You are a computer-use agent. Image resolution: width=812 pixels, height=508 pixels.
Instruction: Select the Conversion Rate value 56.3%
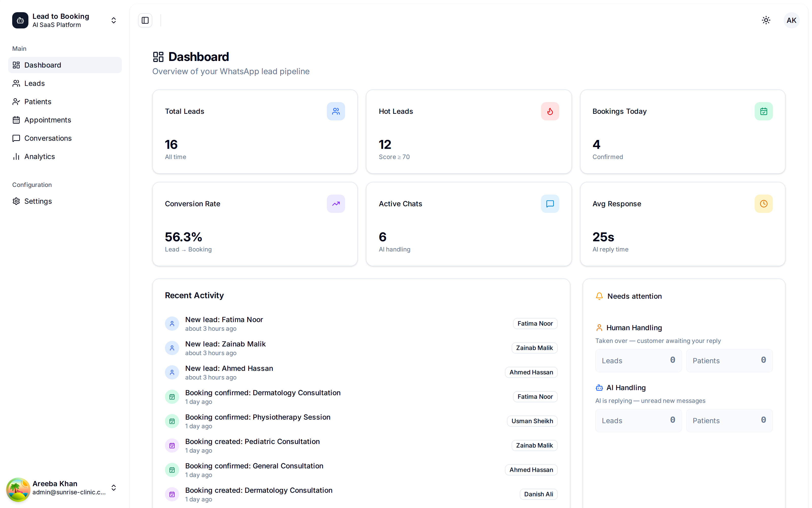click(x=183, y=237)
